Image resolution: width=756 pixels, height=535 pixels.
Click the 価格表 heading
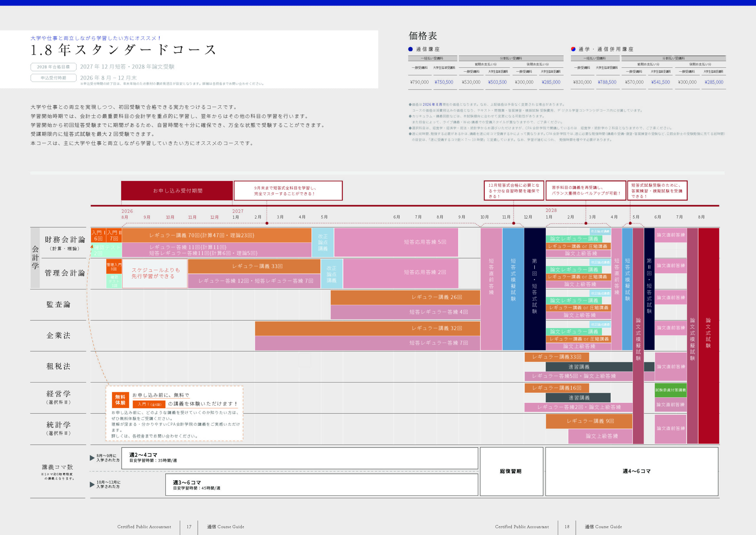tap(423, 35)
